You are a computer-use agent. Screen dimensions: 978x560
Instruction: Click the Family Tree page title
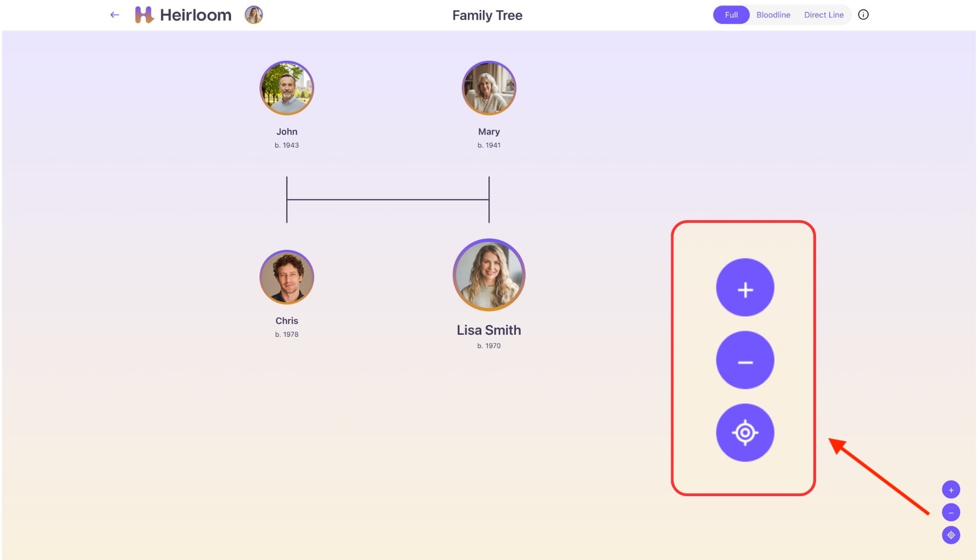coord(487,15)
